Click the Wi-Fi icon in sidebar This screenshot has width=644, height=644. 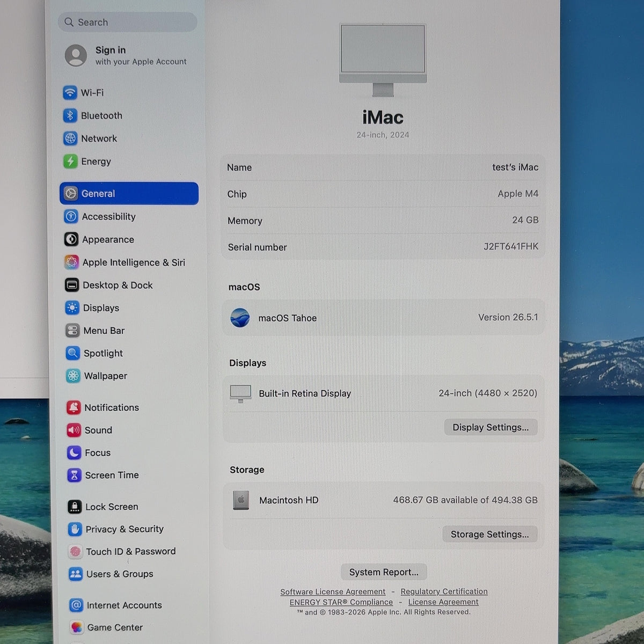[70, 93]
